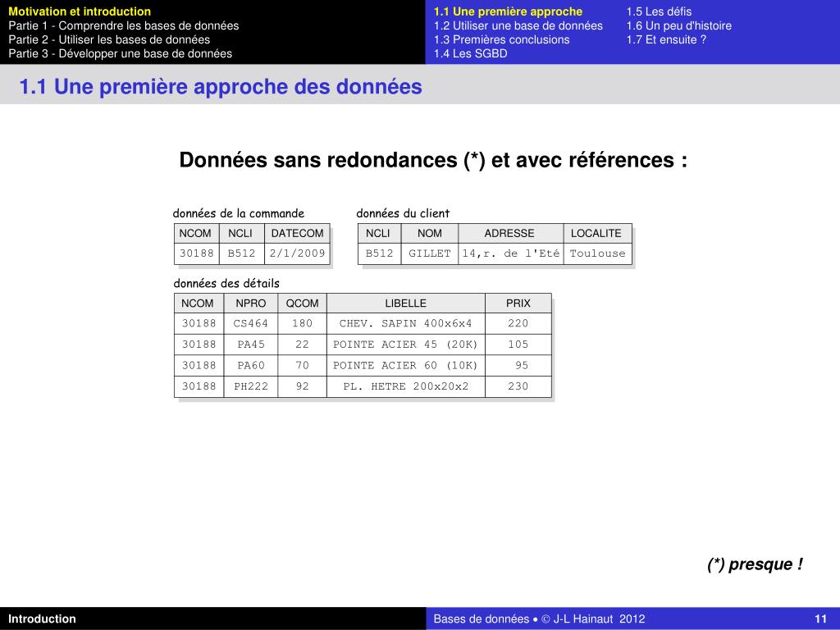Click QCOM header in détails table
Image resolution: width=840 pixels, height=630 pixels.
pyautogui.click(x=302, y=304)
